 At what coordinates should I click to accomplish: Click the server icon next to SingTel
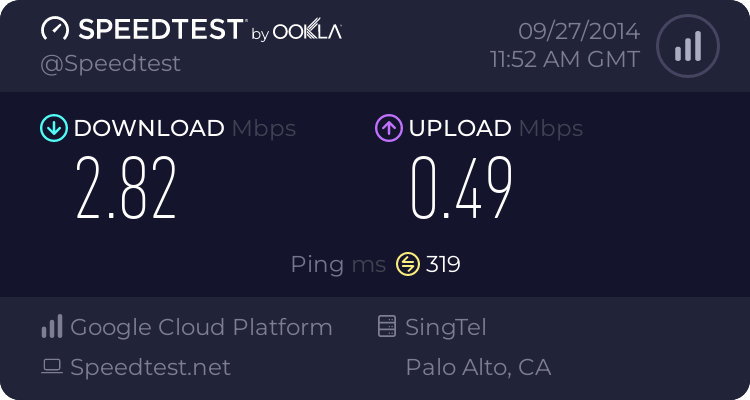(386, 327)
